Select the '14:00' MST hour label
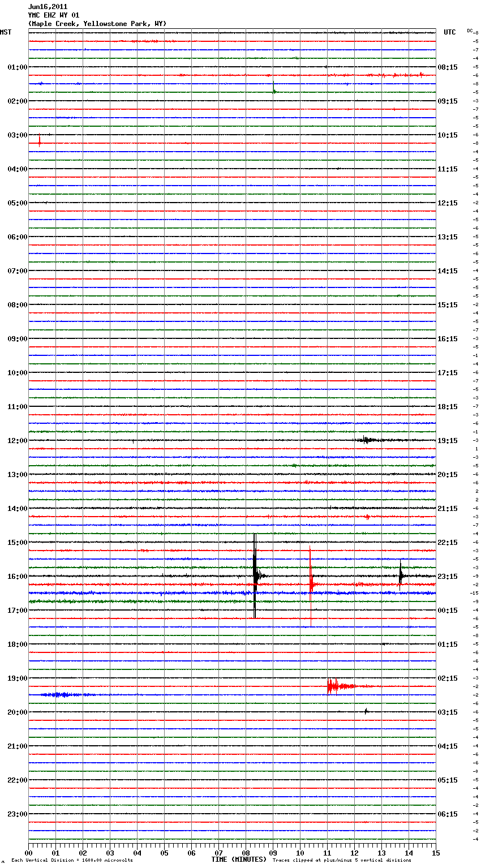Viewport: 481px width, 868px height. pyautogui.click(x=18, y=509)
